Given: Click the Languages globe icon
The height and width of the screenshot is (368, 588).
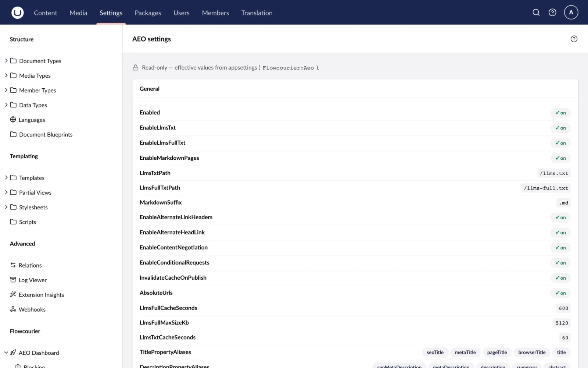Looking at the screenshot, I should (13, 120).
